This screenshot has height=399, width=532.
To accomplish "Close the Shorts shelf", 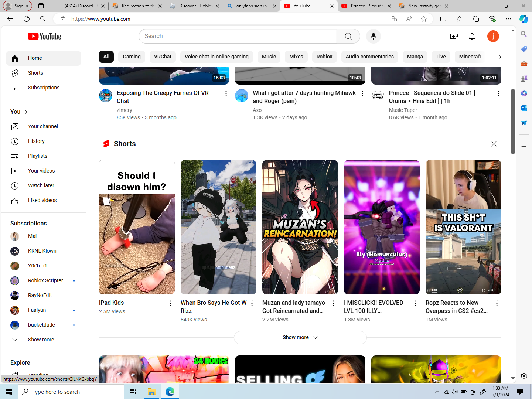I will [x=494, y=144].
